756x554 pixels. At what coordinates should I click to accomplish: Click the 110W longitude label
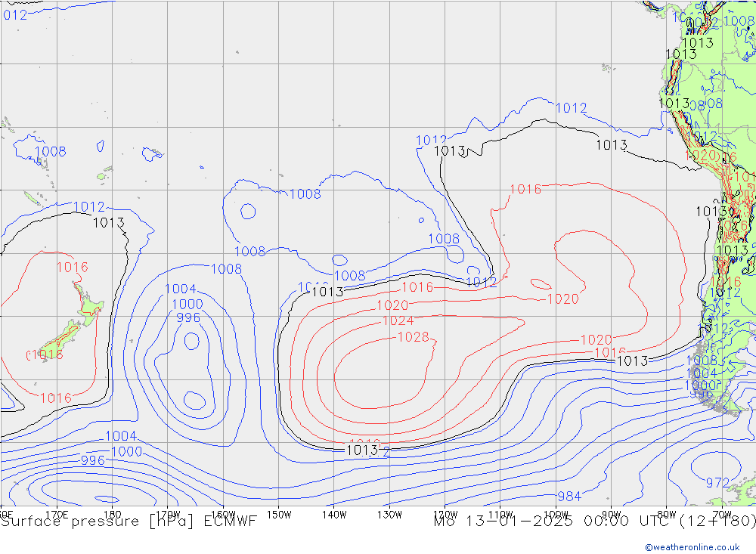pyautogui.click(x=500, y=515)
